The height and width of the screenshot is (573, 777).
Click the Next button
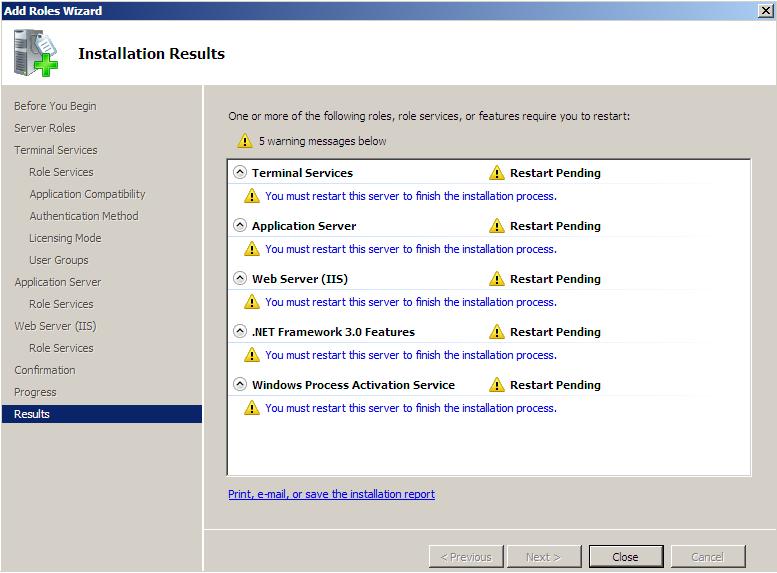[544, 557]
